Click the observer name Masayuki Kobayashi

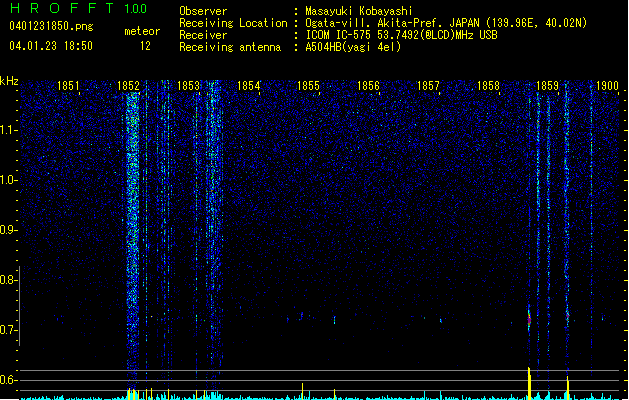pyautogui.click(x=359, y=11)
